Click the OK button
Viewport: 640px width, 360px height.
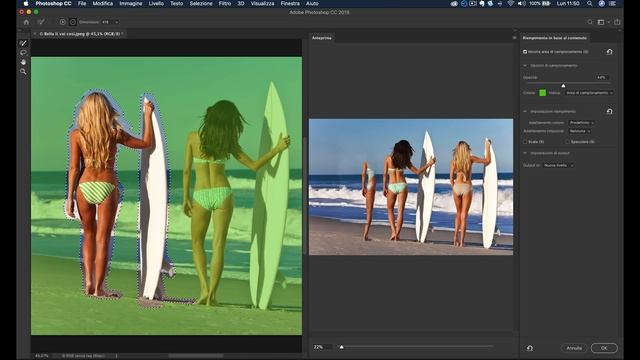point(604,348)
